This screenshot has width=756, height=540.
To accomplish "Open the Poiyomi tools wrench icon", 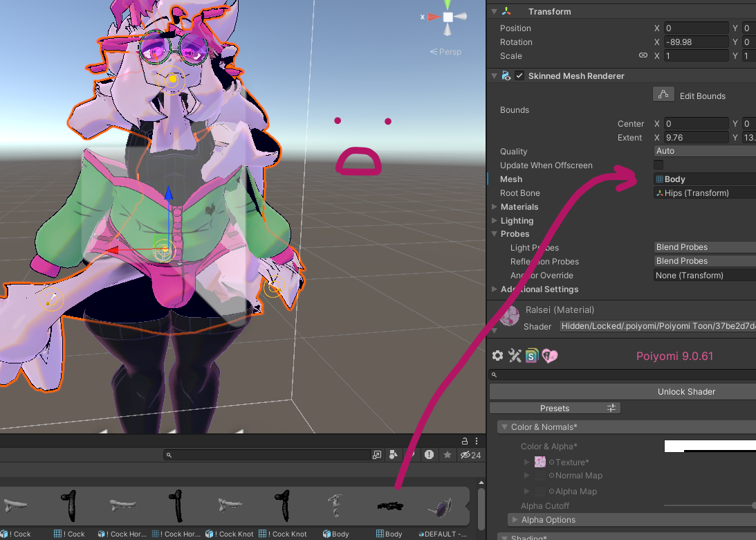I will coord(515,356).
